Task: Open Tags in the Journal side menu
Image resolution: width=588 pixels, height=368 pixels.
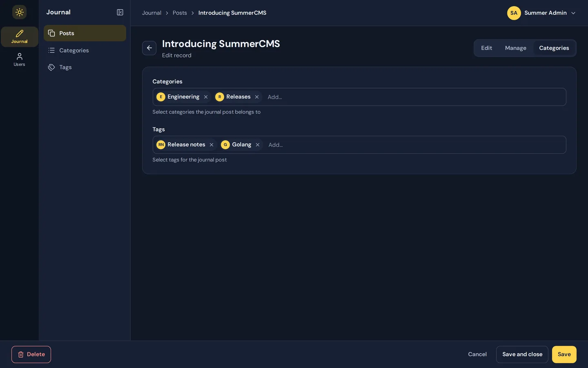Action: coord(85,67)
